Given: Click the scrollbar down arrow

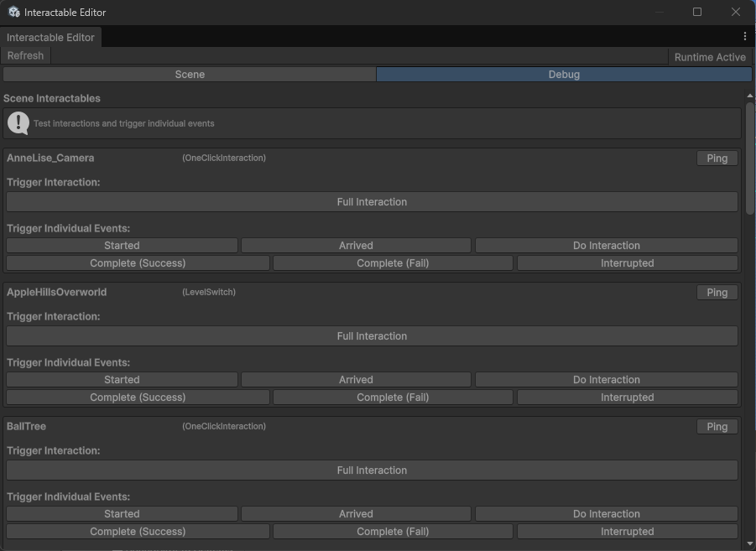Looking at the screenshot, I should click(749, 543).
